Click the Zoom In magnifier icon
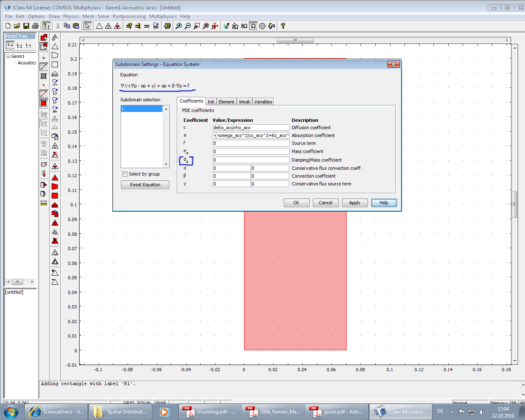This screenshot has height=420, width=525. click(x=179, y=26)
